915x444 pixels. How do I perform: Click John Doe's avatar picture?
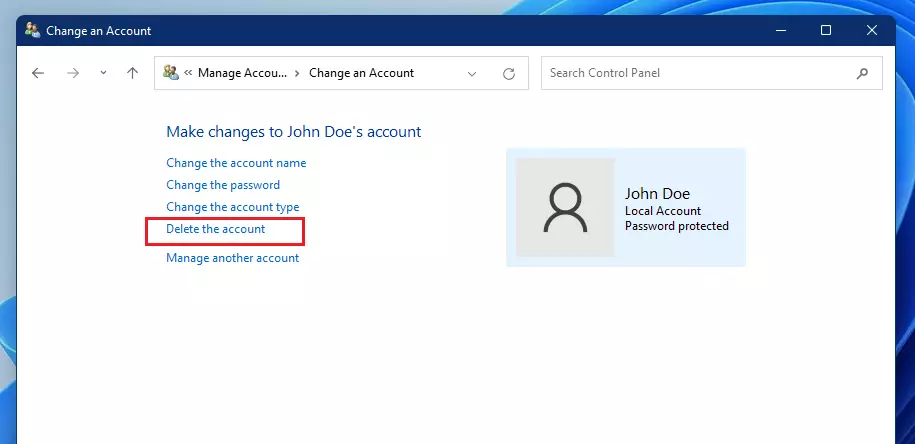[x=565, y=207]
